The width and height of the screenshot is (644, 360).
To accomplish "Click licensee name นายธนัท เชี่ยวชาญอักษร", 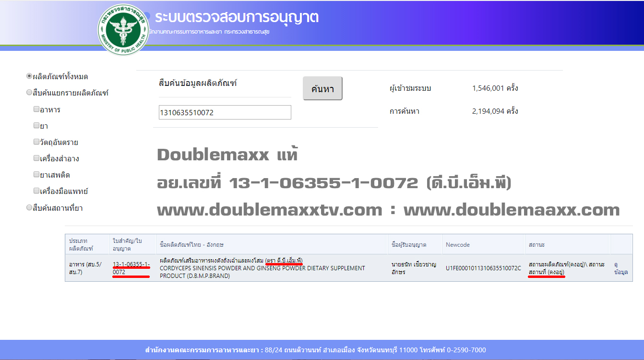I will (x=414, y=268).
